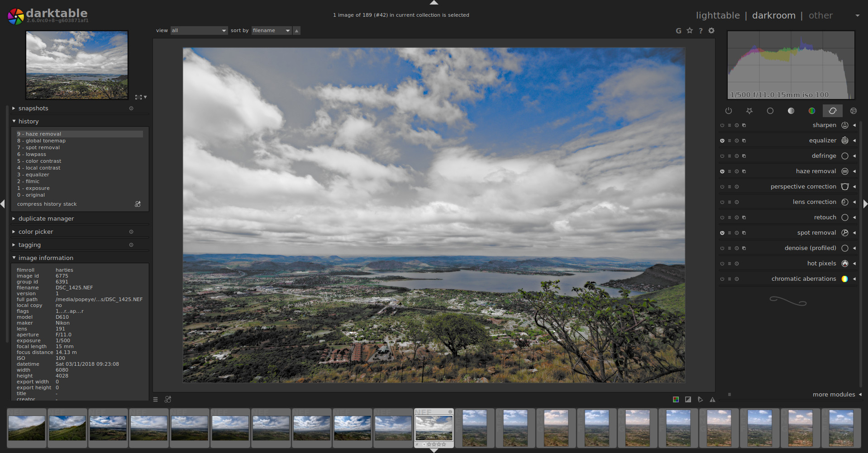Select history item 2 - filmic
Viewport: 868px width, 453px height.
pos(33,182)
